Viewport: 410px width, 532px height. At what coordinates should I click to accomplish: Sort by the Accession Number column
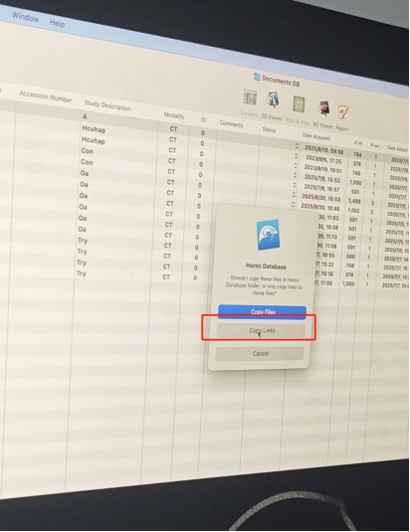click(46, 97)
